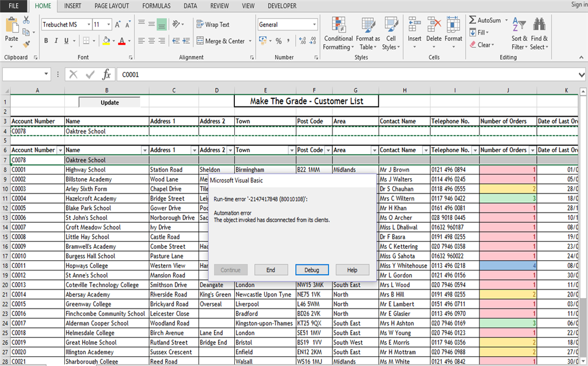Click Increase Indent icon
The width and height of the screenshot is (588, 366).
coord(186,41)
